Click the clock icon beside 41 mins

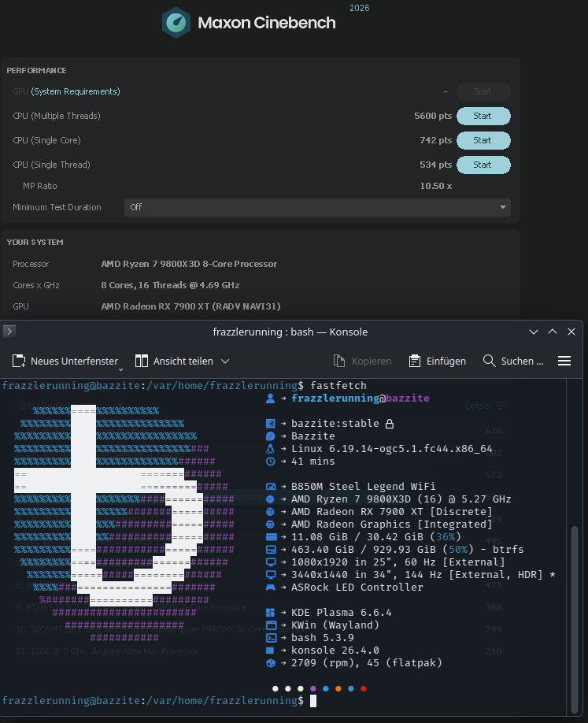point(271,461)
